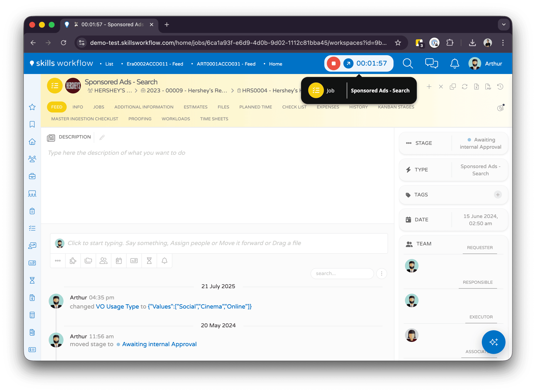Screen dimensions: 536x392
Task: Click the AI sparkle floating button
Action: (493, 342)
